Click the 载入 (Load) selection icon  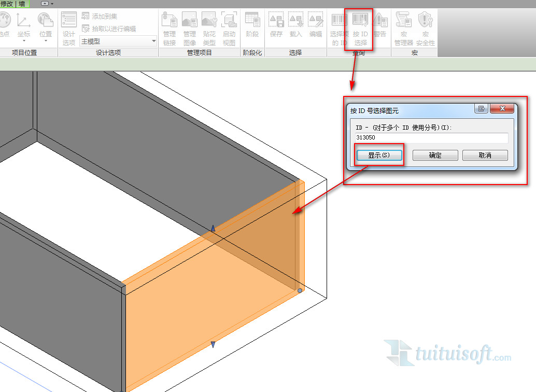pyautogui.click(x=296, y=25)
